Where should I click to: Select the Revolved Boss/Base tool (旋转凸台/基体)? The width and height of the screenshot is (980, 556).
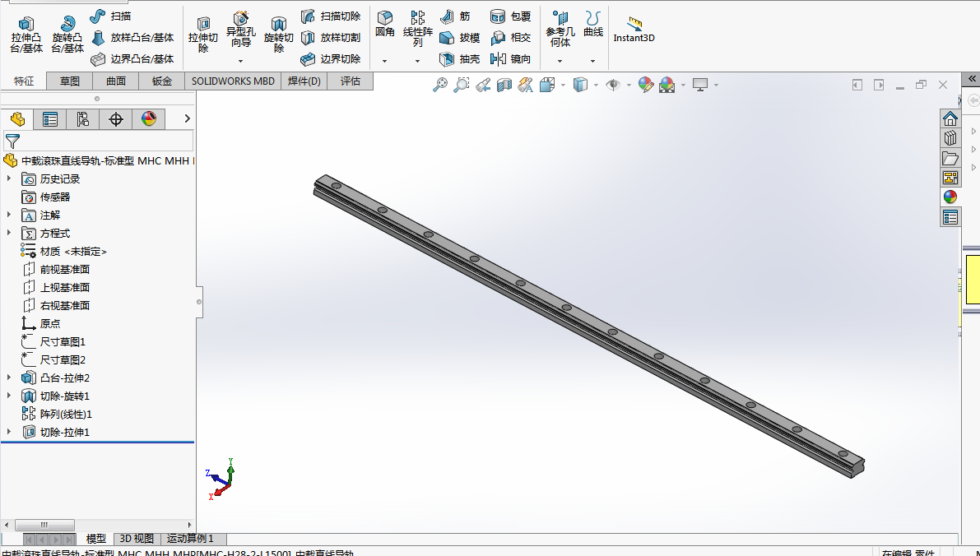coord(67,35)
